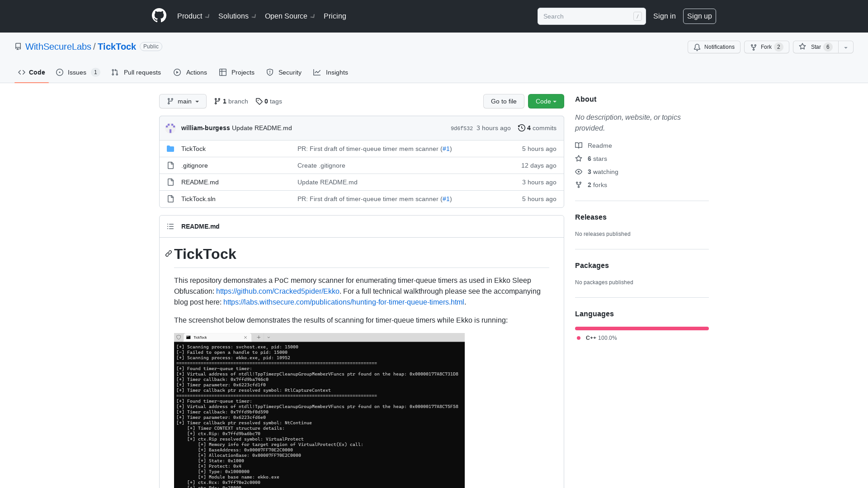The width and height of the screenshot is (868, 488).
Task: Switch to the Issues tab
Action: (x=77, y=72)
